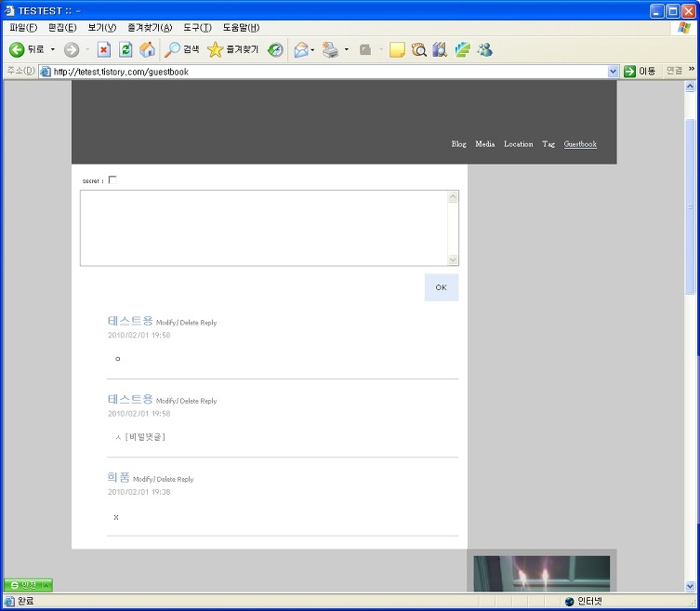Click the magnifier-with-clock toolbar icon

point(418,49)
